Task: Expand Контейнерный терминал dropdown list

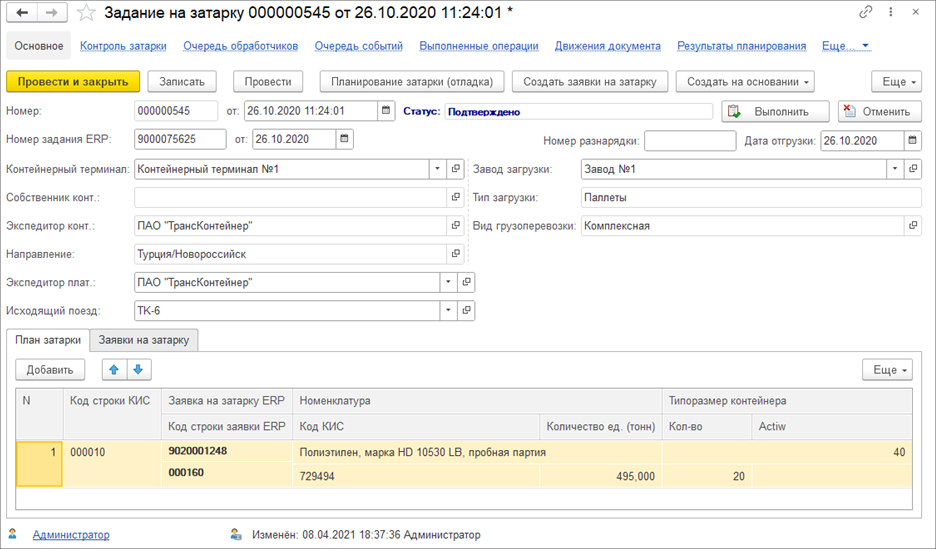Action: coord(437,169)
